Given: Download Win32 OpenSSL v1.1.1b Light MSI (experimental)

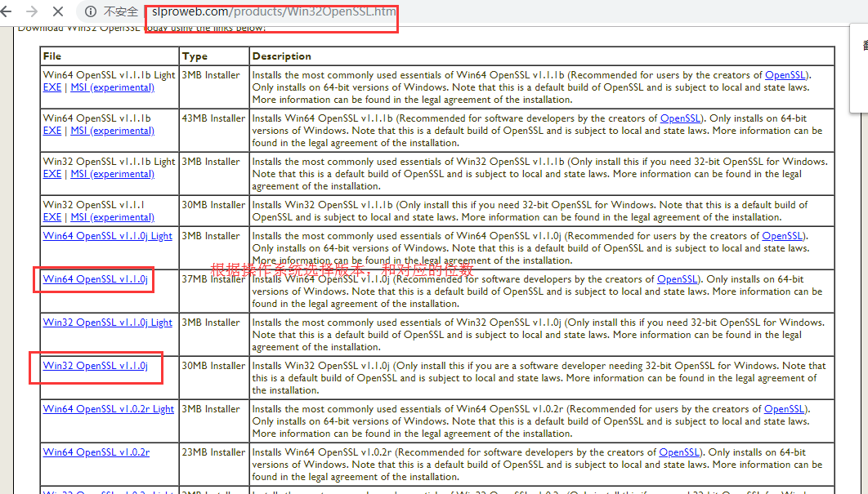Looking at the screenshot, I should coord(112,174).
